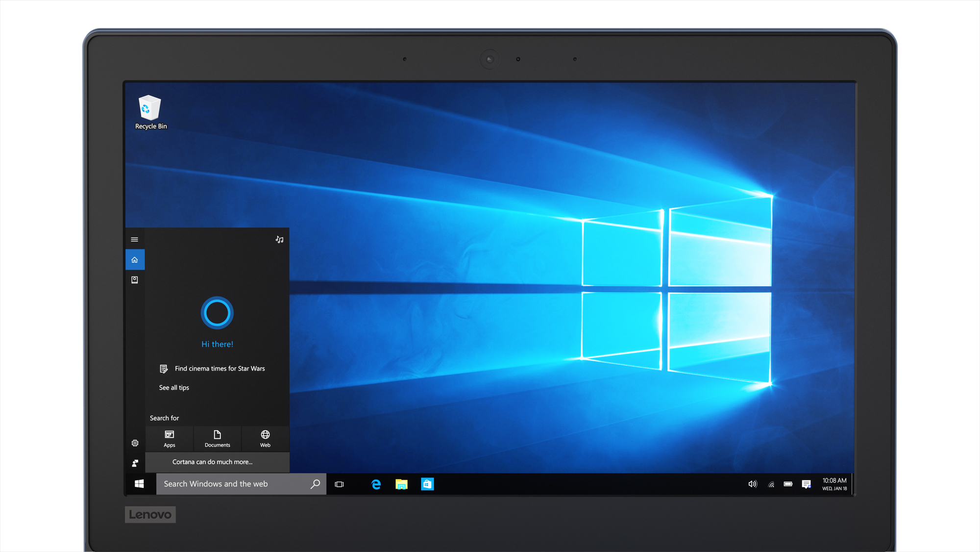Open See all tips link
Viewport: 980px width, 552px height.
174,388
